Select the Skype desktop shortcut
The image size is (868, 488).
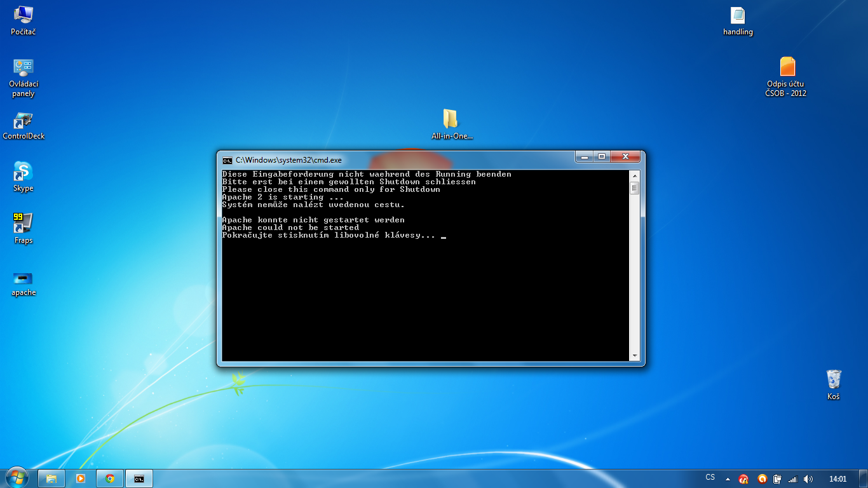(x=24, y=177)
